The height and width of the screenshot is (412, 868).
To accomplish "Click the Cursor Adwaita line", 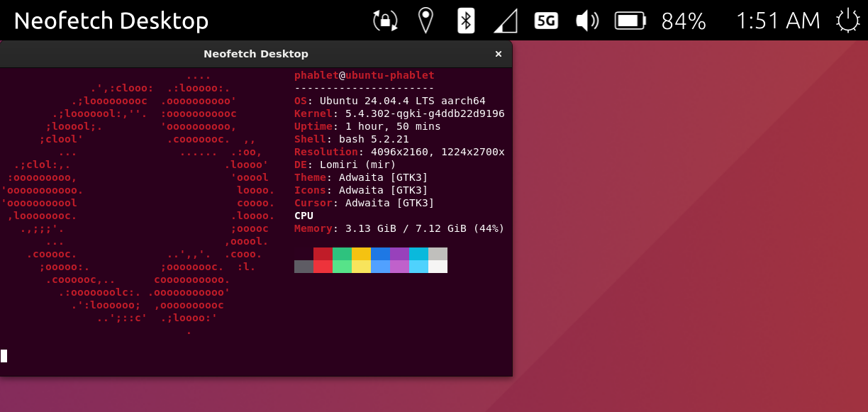I will pos(365,203).
